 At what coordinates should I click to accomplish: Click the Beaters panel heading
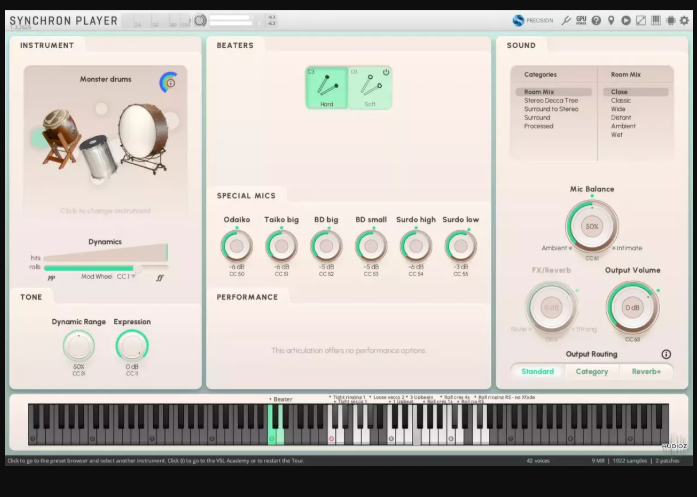pos(235,45)
